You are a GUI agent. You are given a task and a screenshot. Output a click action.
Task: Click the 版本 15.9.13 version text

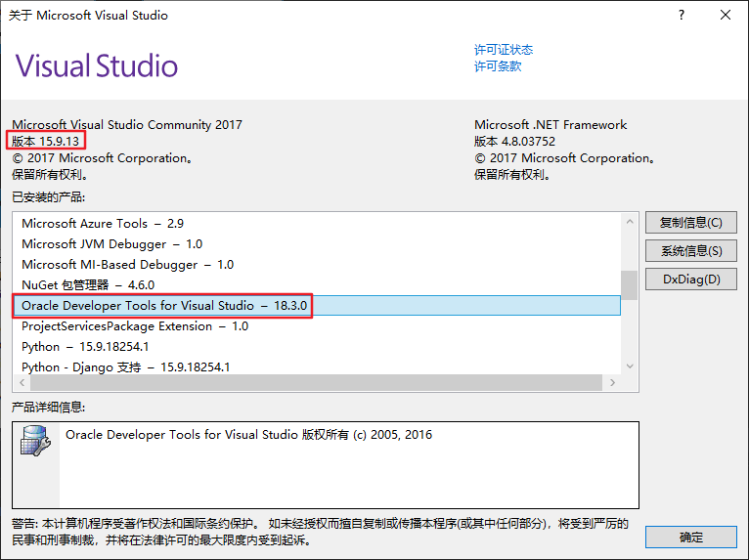tap(45, 142)
